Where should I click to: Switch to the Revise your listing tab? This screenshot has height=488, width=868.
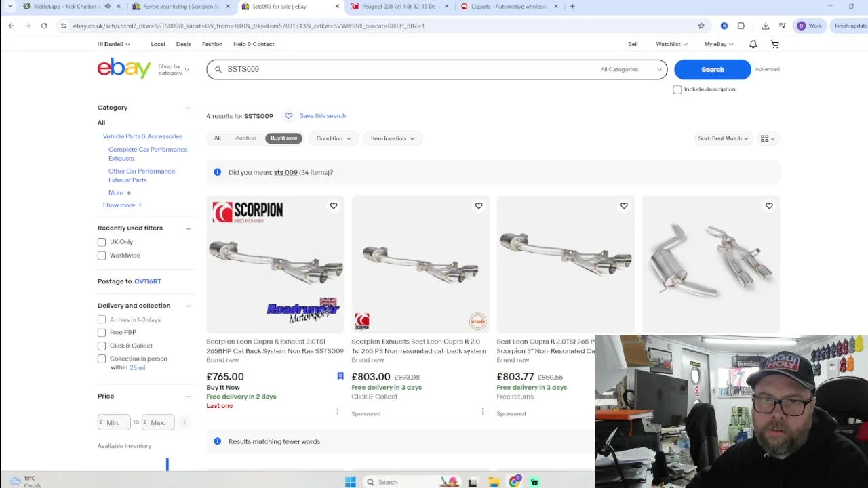point(180,7)
